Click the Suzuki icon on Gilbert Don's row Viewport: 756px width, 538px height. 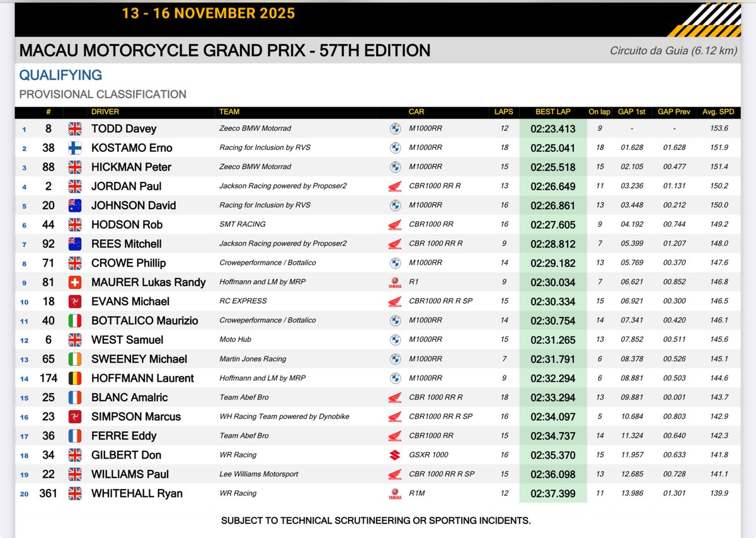click(x=395, y=454)
